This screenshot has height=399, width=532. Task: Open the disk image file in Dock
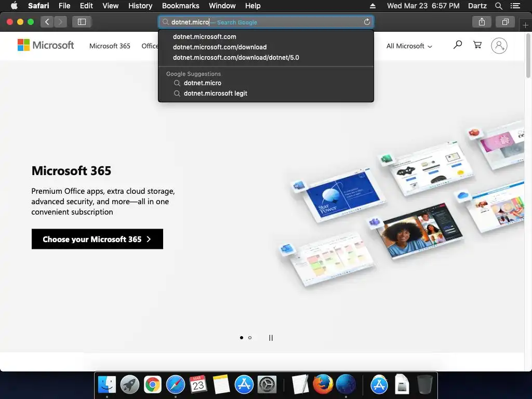[402, 385]
